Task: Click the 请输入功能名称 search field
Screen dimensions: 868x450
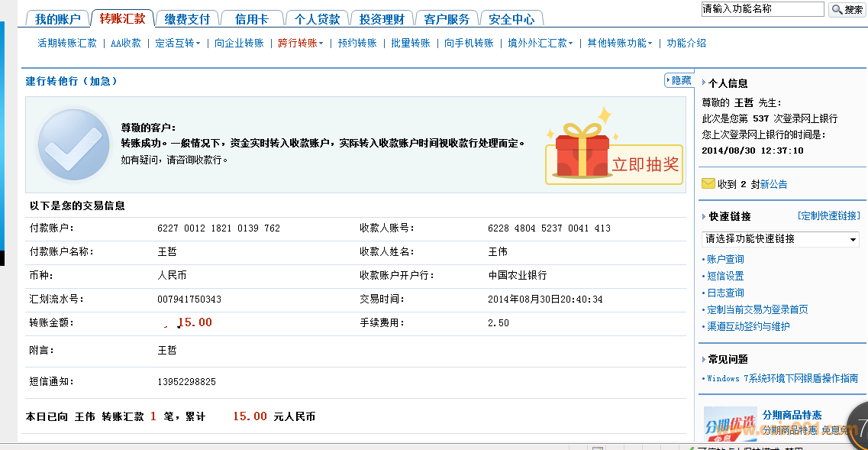Action: [762, 9]
